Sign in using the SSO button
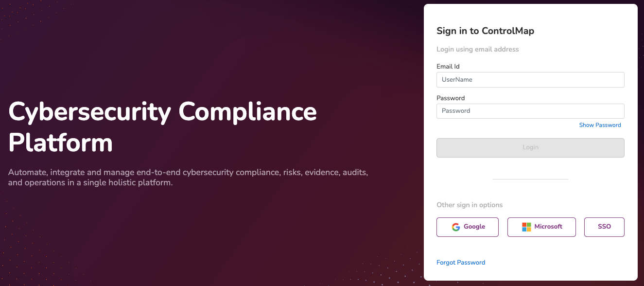This screenshot has height=286, width=644. (604, 227)
